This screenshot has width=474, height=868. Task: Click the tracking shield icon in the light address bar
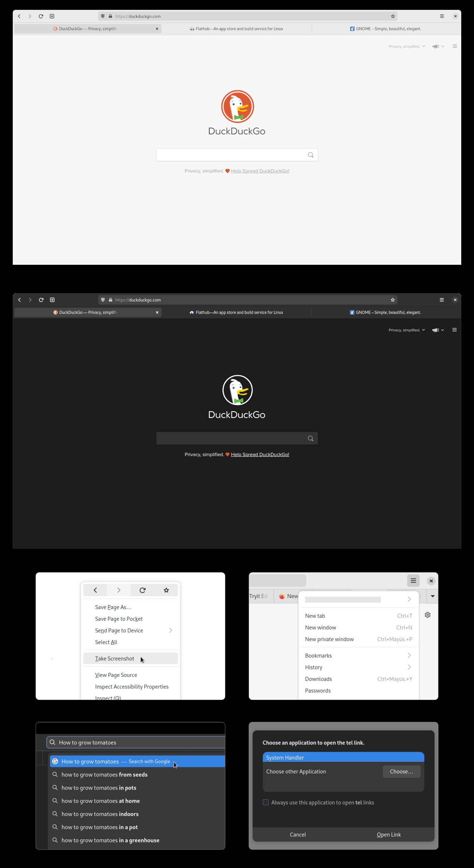(x=103, y=16)
